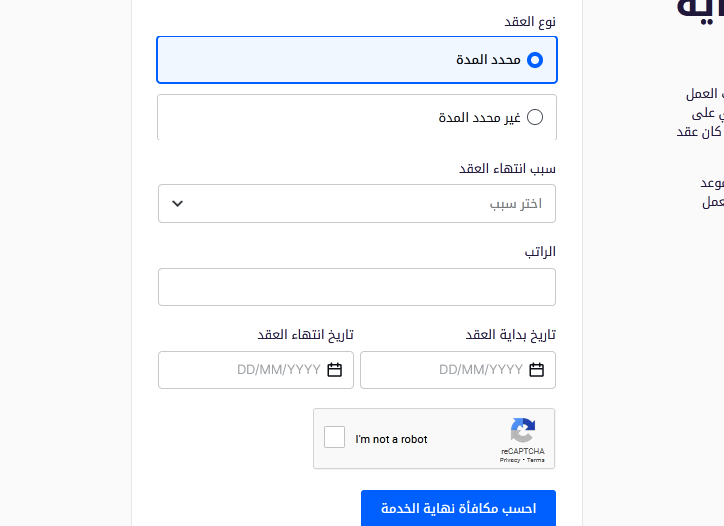This screenshot has height=526, width=724.
Task: Check the "I'm not a robot" checkbox
Action: click(335, 438)
